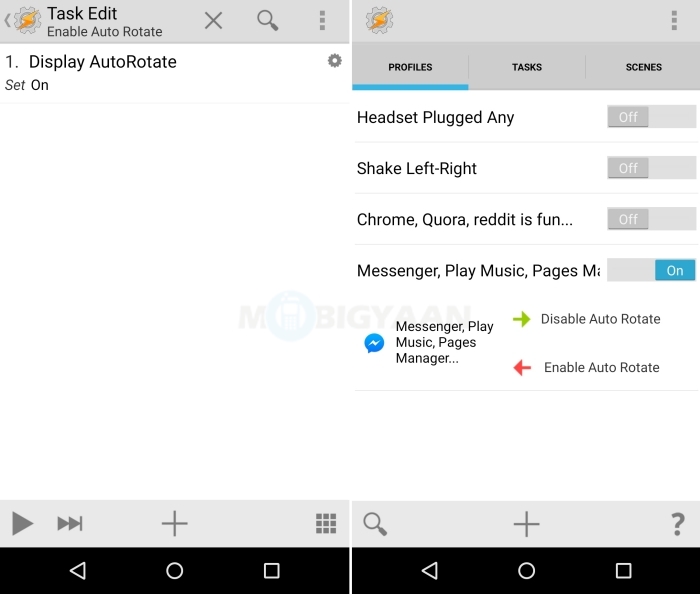700x594 pixels.
Task: Tap red exit-task arrow icon
Action: tap(522, 368)
